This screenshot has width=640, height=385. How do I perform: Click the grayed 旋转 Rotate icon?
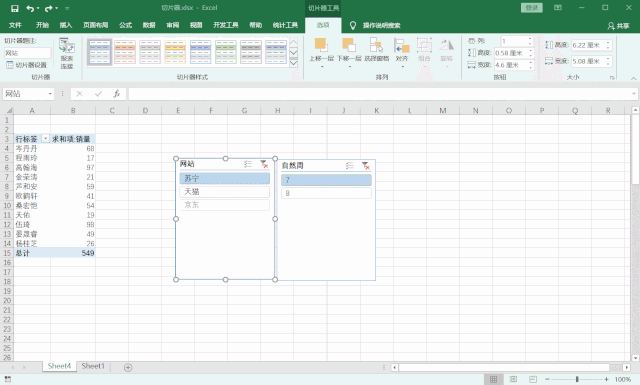pos(447,45)
